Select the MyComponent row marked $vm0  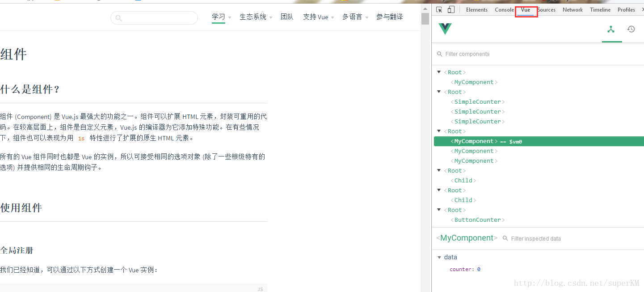pos(539,141)
